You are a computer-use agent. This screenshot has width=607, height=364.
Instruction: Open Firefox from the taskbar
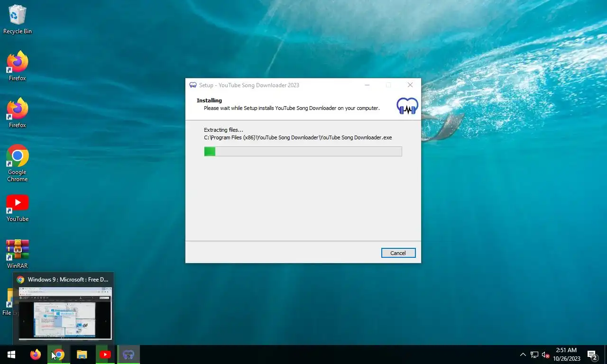pyautogui.click(x=36, y=355)
